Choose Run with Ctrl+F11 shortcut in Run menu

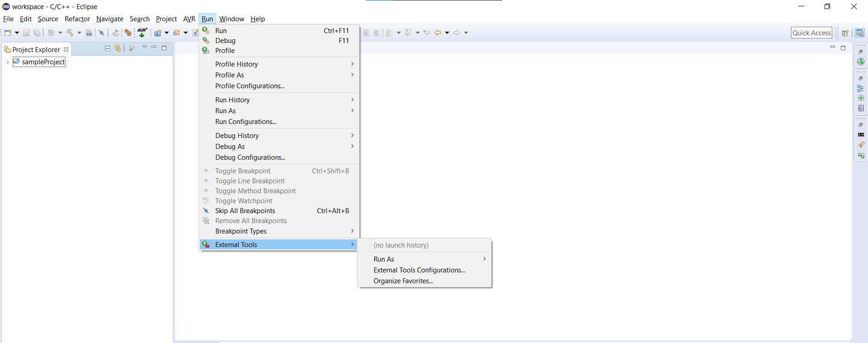[x=279, y=31]
